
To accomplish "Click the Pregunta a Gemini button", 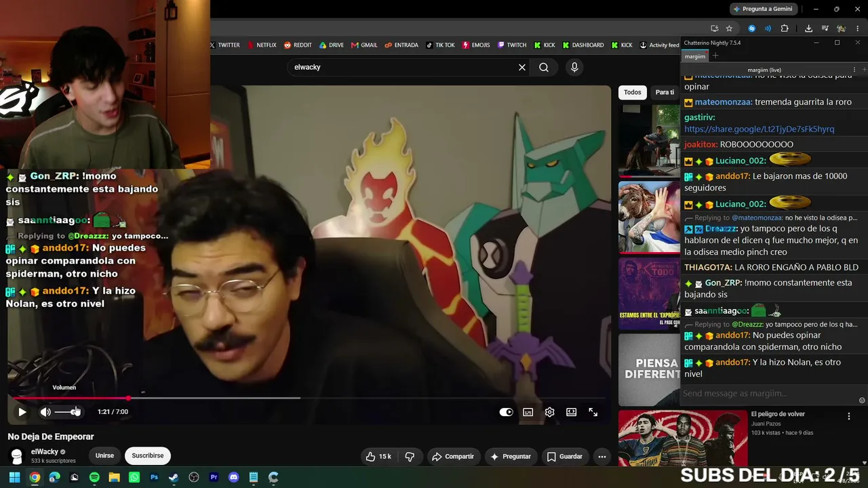I will coord(763,9).
